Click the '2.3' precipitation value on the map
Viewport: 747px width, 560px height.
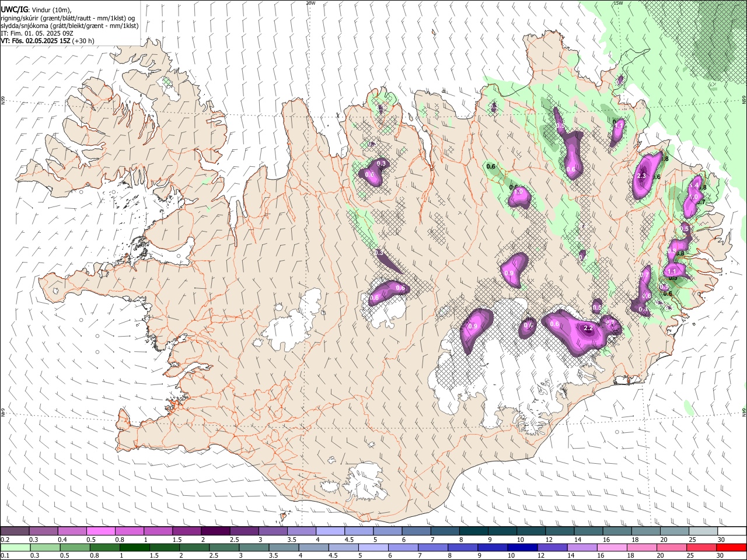642,176
